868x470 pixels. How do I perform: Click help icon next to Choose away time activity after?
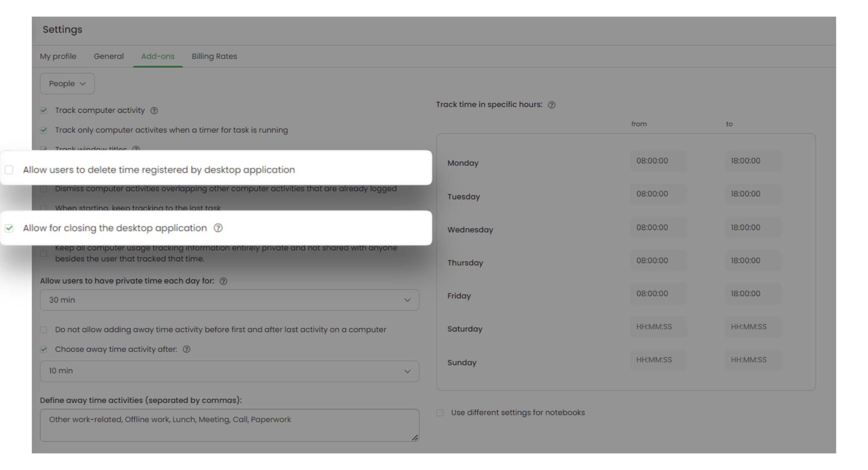pyautogui.click(x=187, y=349)
